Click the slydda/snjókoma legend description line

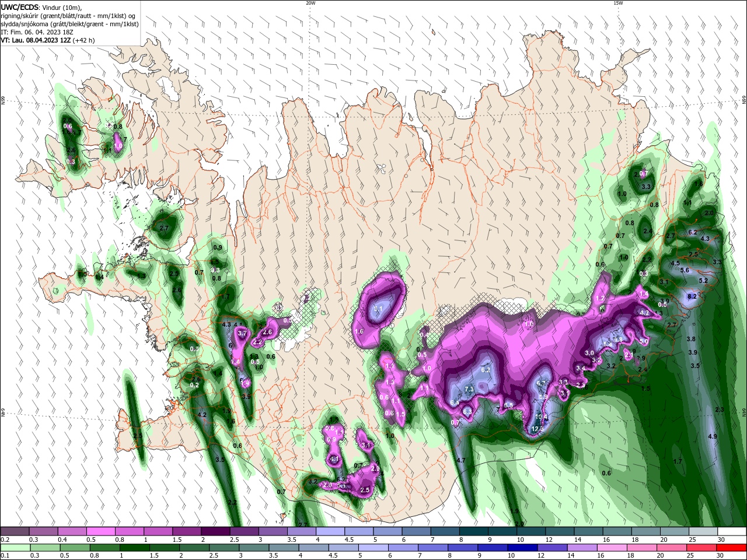pyautogui.click(x=70, y=24)
